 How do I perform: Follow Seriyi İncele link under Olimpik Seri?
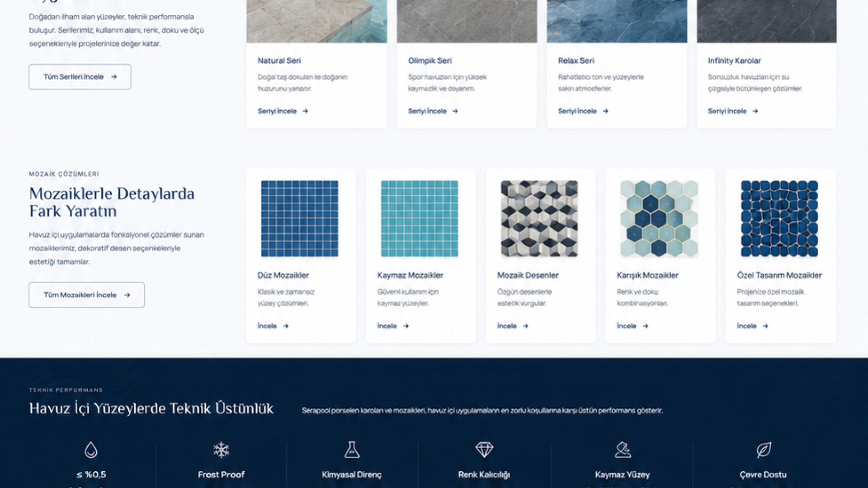[x=433, y=111]
